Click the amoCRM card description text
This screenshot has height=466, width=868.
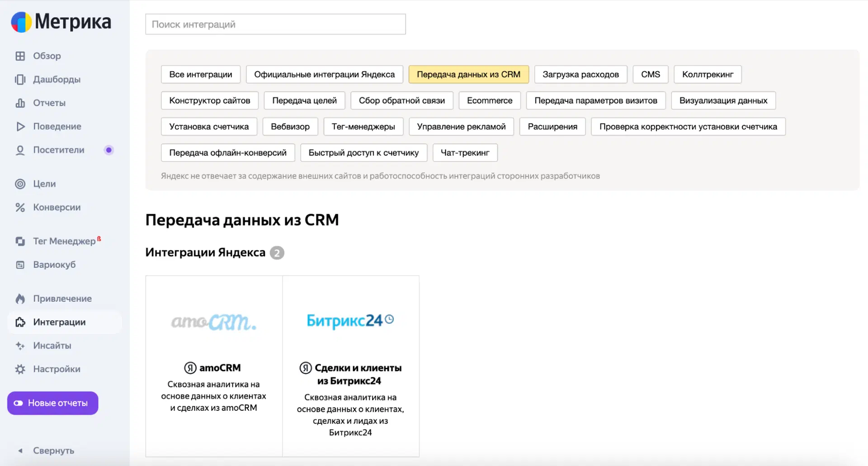[213, 396]
